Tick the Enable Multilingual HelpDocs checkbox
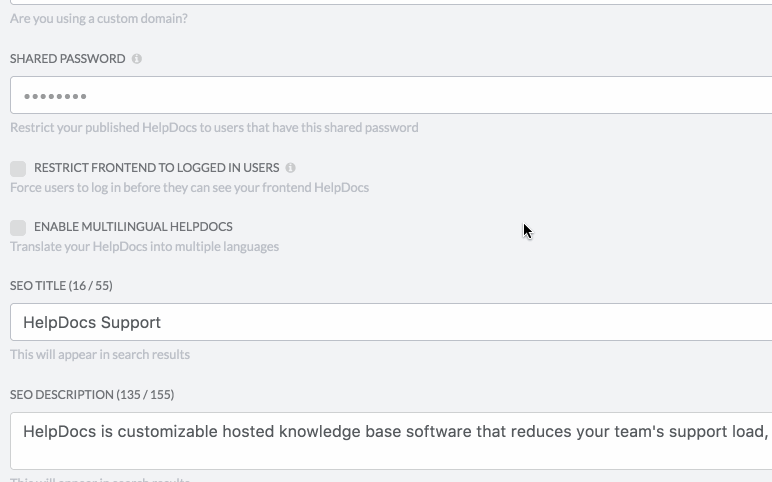 [18, 227]
